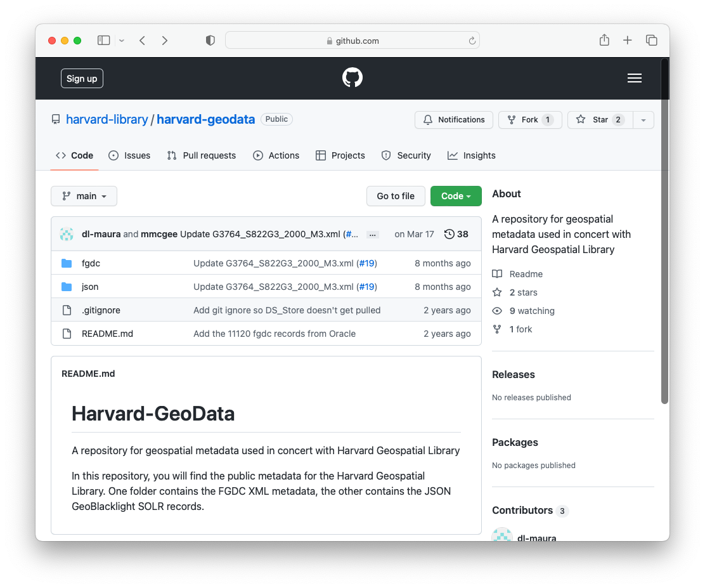
Task: Click the privacy shield icon
Action: pos(210,41)
